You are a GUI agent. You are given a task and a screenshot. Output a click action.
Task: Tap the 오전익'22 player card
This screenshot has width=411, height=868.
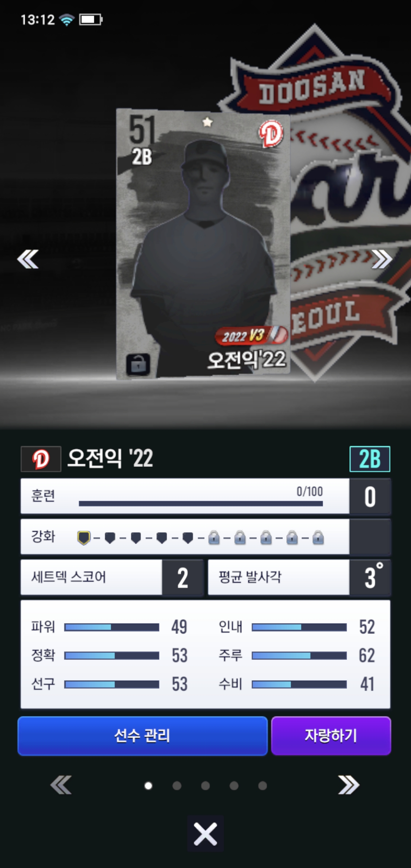[x=203, y=244]
